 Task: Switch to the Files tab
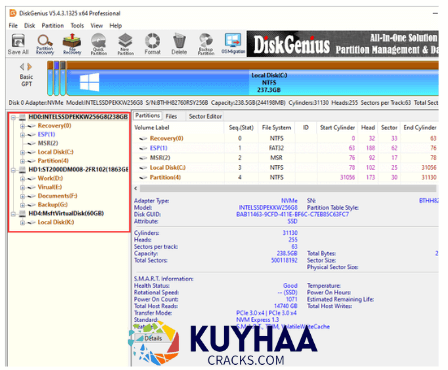(171, 116)
